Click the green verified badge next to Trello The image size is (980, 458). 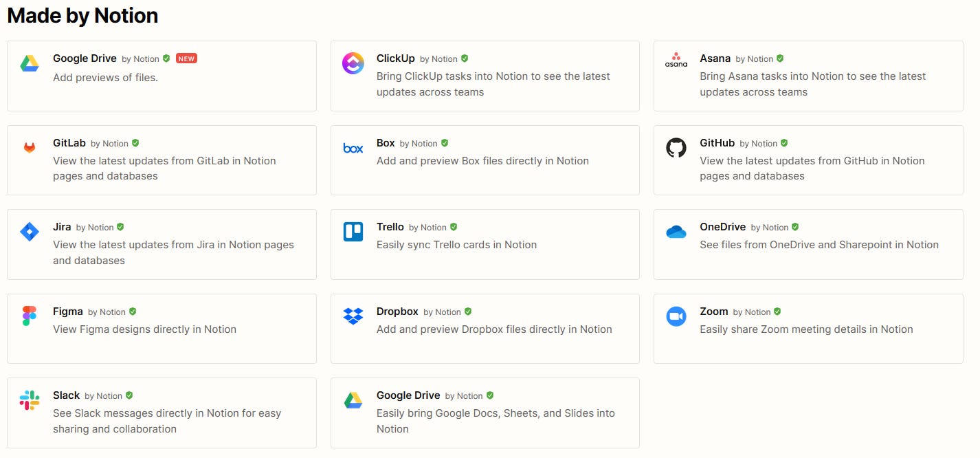pyautogui.click(x=454, y=227)
